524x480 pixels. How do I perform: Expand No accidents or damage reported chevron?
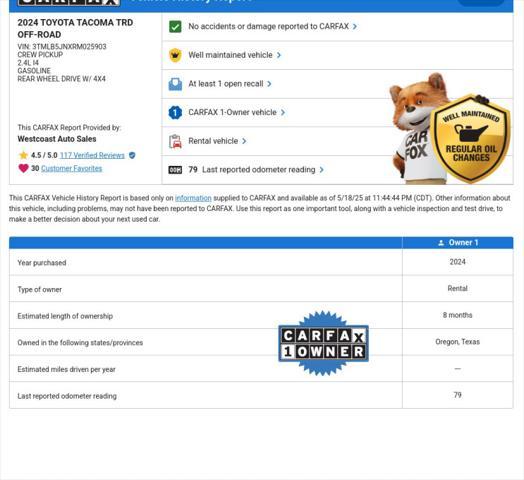[x=355, y=26]
